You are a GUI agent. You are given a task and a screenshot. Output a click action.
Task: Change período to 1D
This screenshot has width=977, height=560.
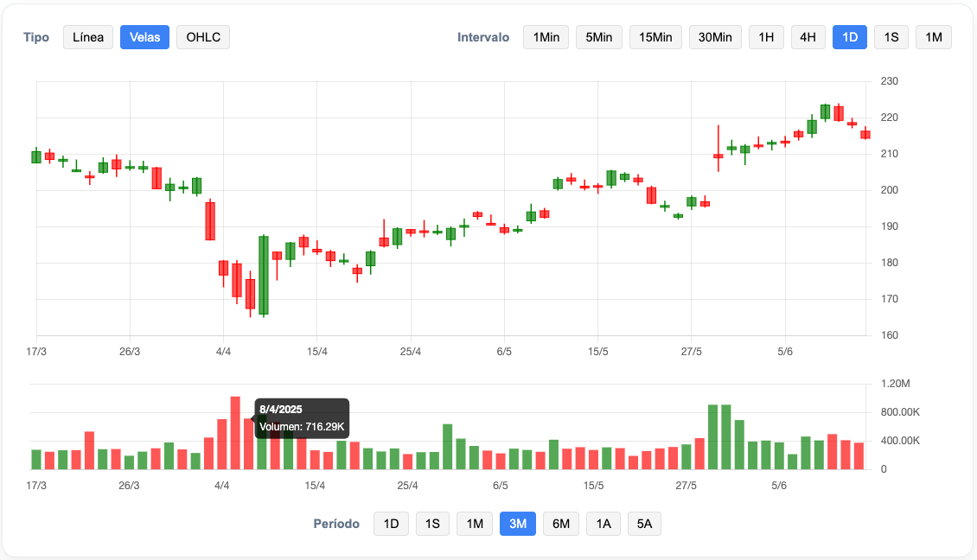(392, 524)
